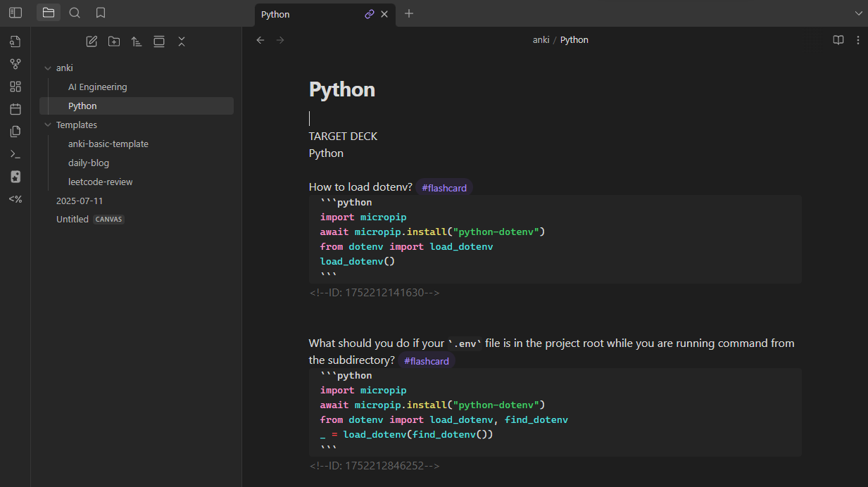Select the Python note in explorer
868x487 pixels.
click(137, 106)
